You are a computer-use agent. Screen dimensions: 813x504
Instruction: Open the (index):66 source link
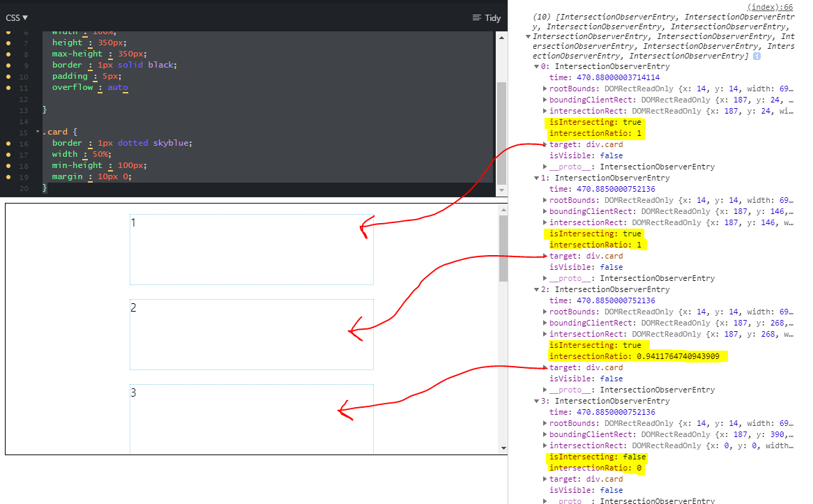point(770,7)
